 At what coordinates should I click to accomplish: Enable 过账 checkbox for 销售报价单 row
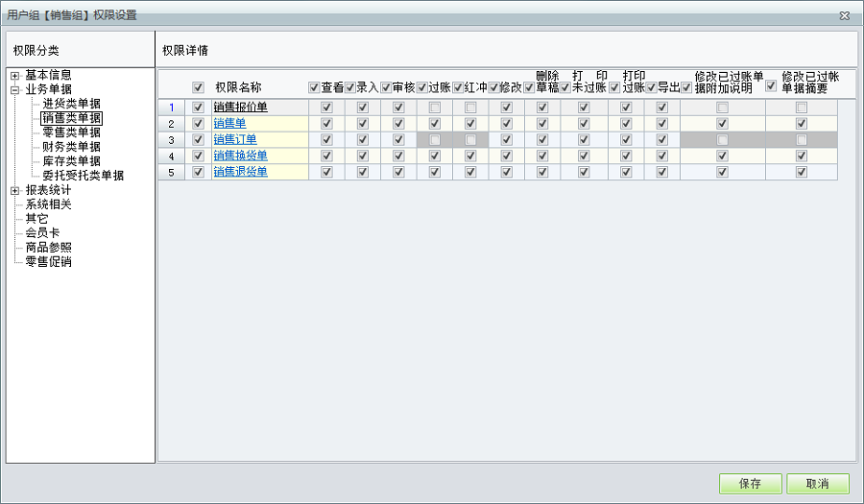point(435,108)
